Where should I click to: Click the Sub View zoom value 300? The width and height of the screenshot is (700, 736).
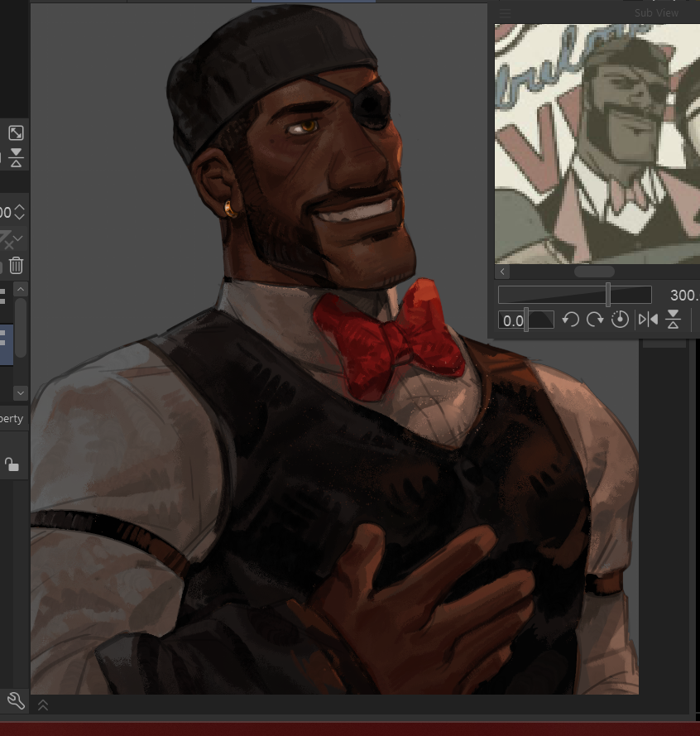(x=684, y=296)
